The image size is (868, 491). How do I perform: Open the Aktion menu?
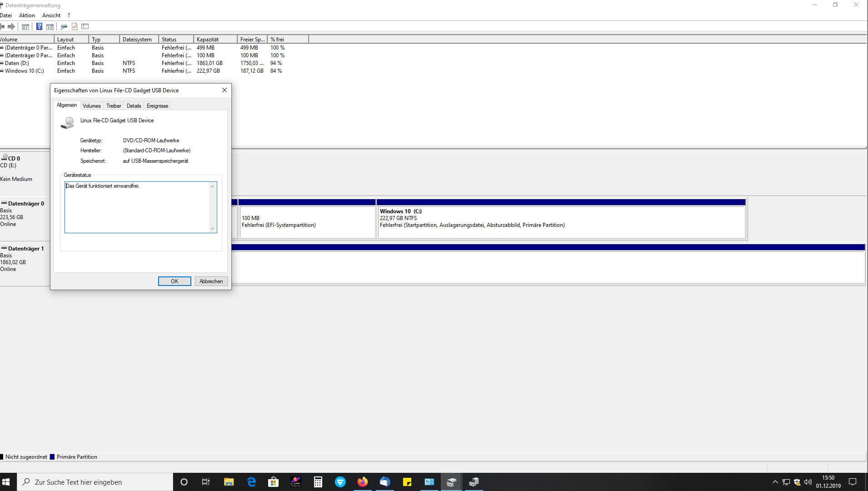(27, 15)
